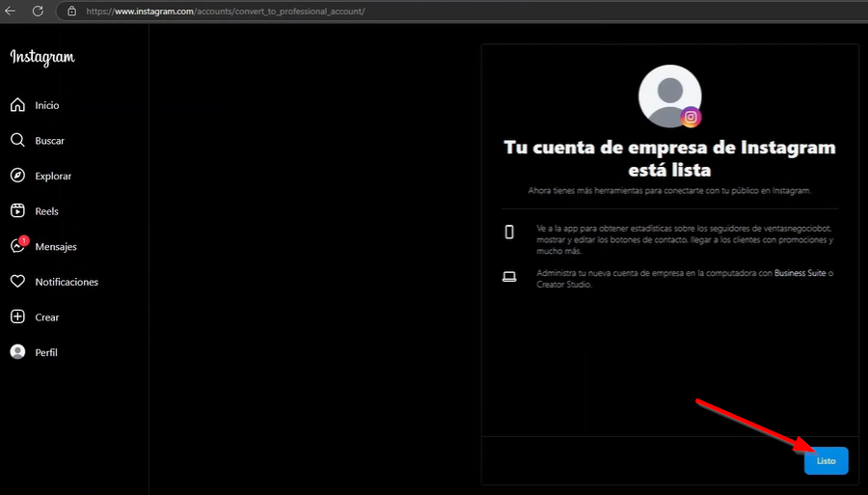The image size is (868, 495).
Task: Select the Buscar menu label
Action: 50,141
